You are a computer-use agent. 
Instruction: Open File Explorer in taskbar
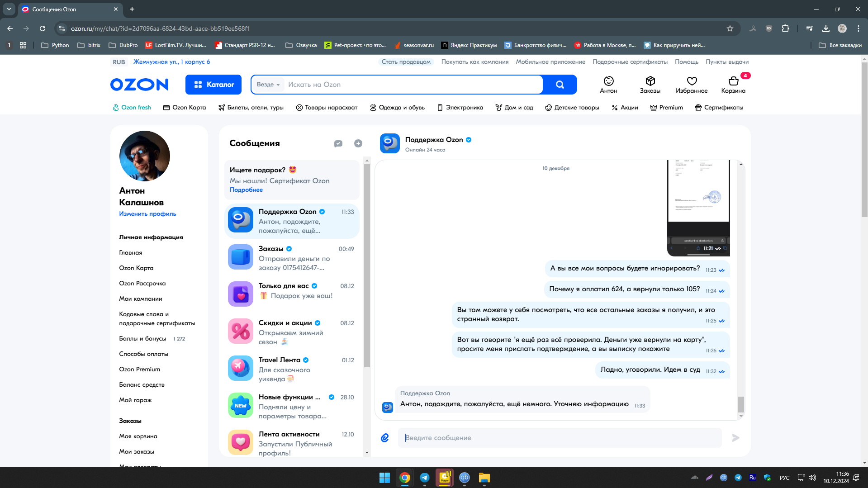click(484, 478)
